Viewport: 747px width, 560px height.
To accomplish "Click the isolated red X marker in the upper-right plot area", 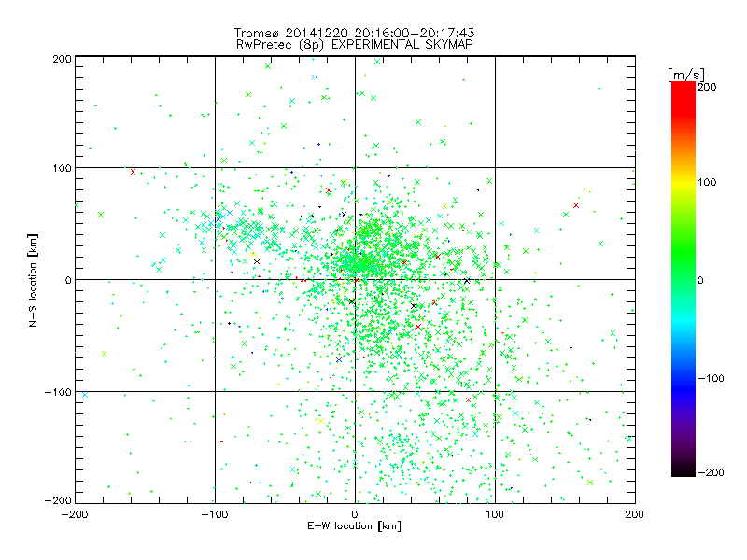I will coord(576,205).
